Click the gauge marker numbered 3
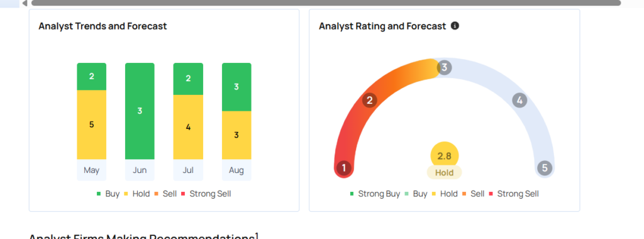This screenshot has width=644, height=239. pyautogui.click(x=444, y=67)
